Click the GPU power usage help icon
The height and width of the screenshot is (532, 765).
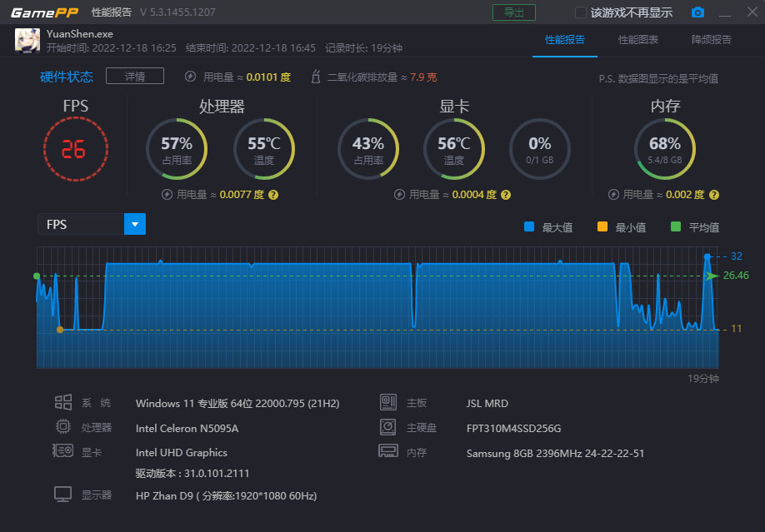[x=505, y=195]
